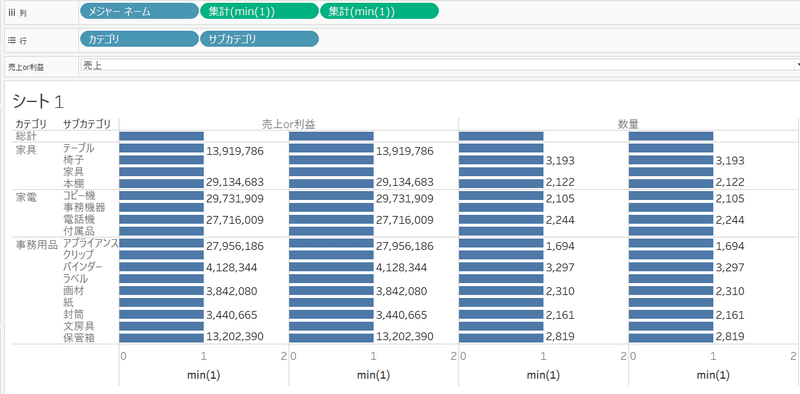
Task: Click the first 集計(min(1)) pill
Action: [259, 11]
